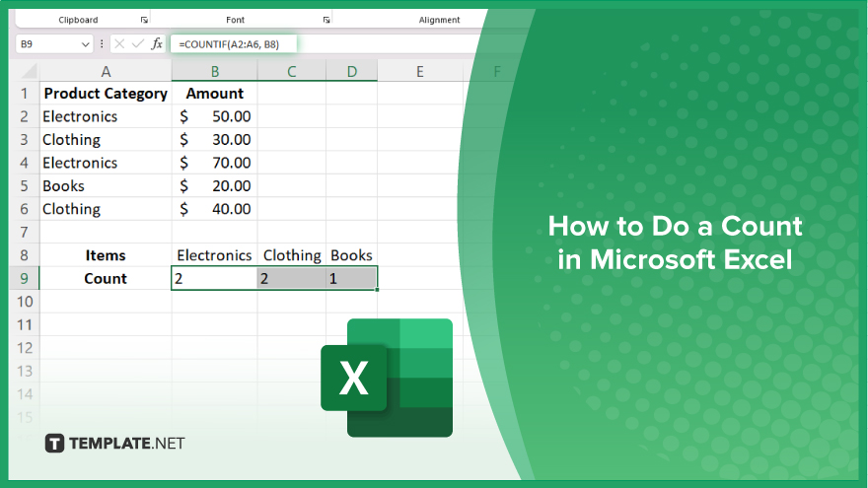Select row 10 header
This screenshot has width=868, height=488.
coord(25,302)
